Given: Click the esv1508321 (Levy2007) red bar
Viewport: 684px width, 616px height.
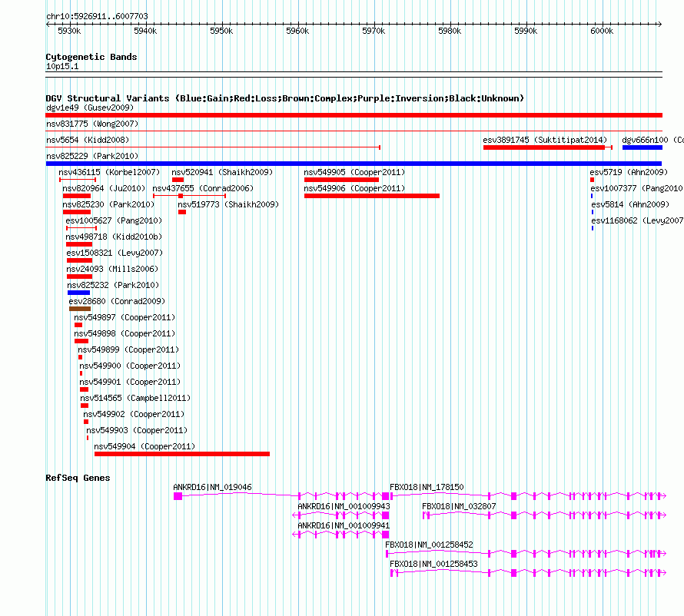Looking at the screenshot, I should tap(79, 260).
